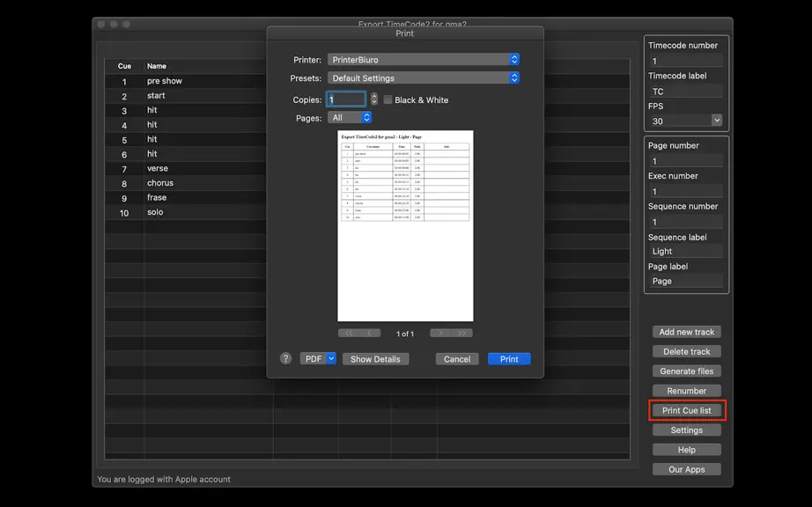Click the Print Cue list button

pos(687,410)
